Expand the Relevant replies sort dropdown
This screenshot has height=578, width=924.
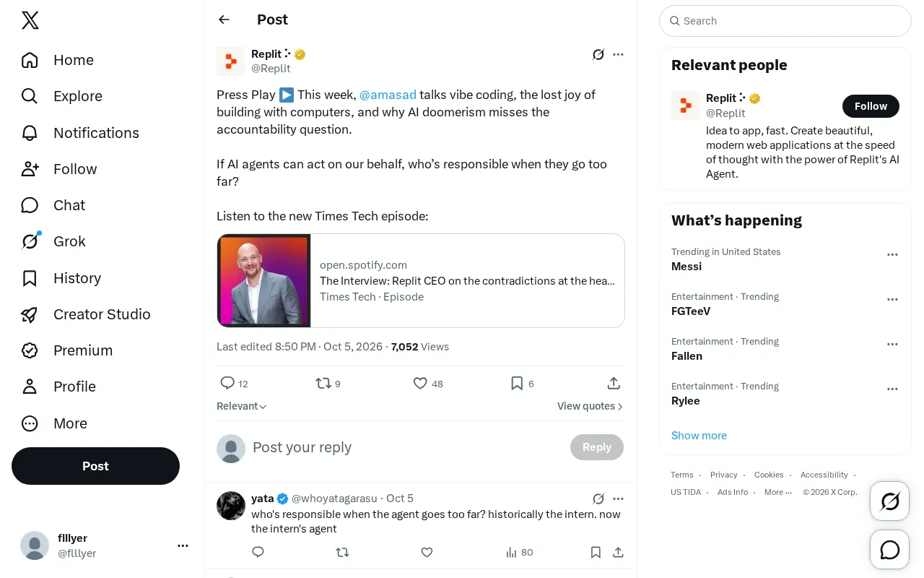pyautogui.click(x=242, y=406)
